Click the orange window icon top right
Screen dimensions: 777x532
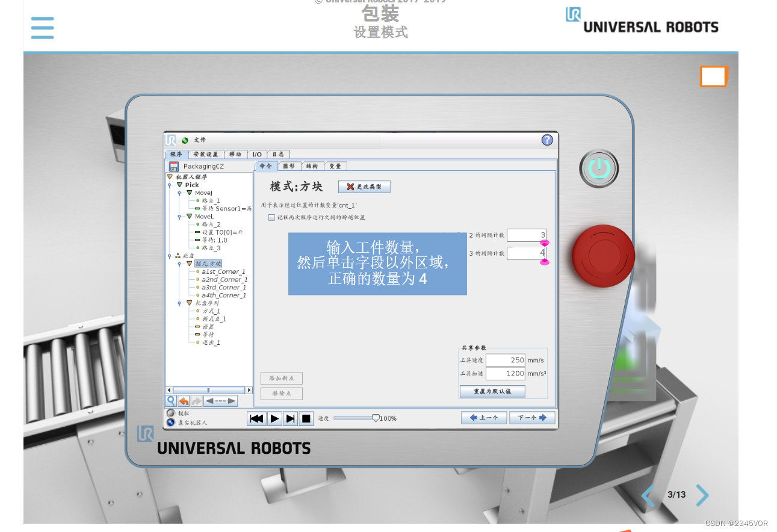pos(714,76)
